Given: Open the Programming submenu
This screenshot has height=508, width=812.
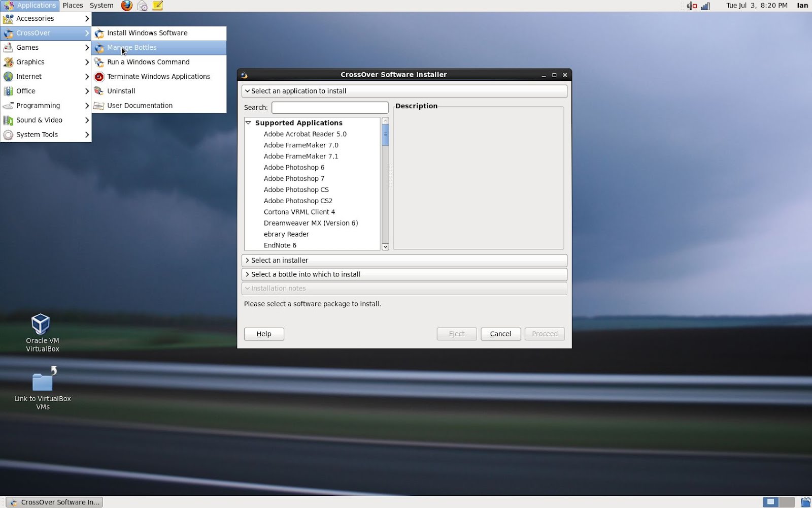Looking at the screenshot, I should [x=46, y=105].
